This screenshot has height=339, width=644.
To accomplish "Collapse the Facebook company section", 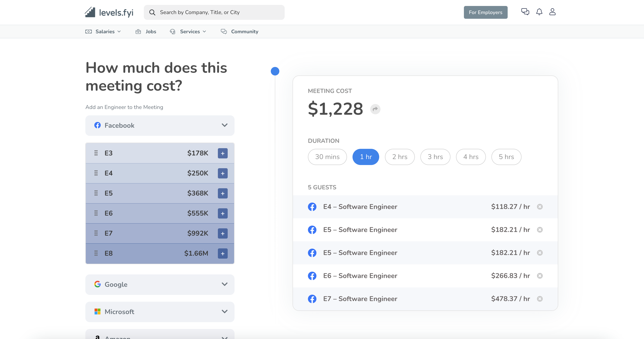I will pyautogui.click(x=160, y=125).
